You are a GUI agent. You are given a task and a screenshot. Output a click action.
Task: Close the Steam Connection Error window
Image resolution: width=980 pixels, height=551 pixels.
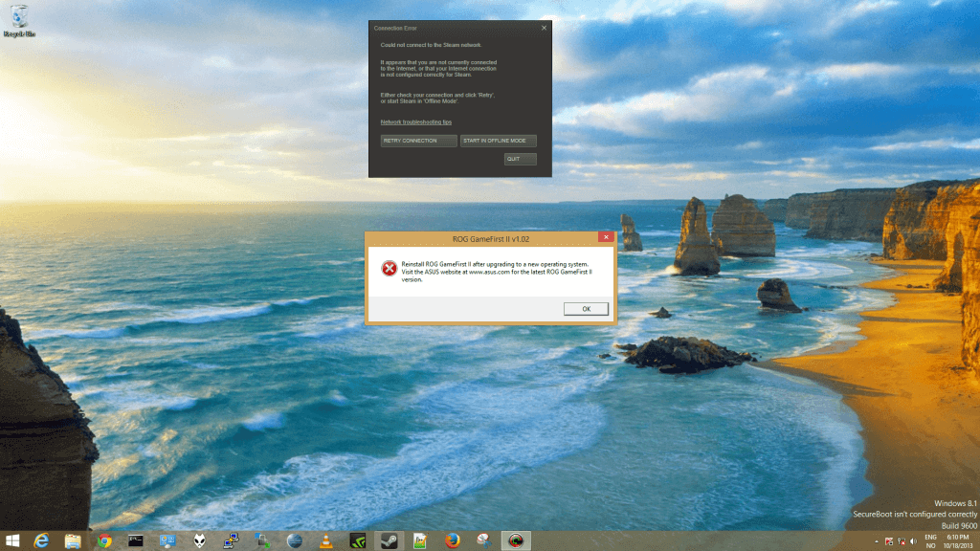[x=544, y=28]
